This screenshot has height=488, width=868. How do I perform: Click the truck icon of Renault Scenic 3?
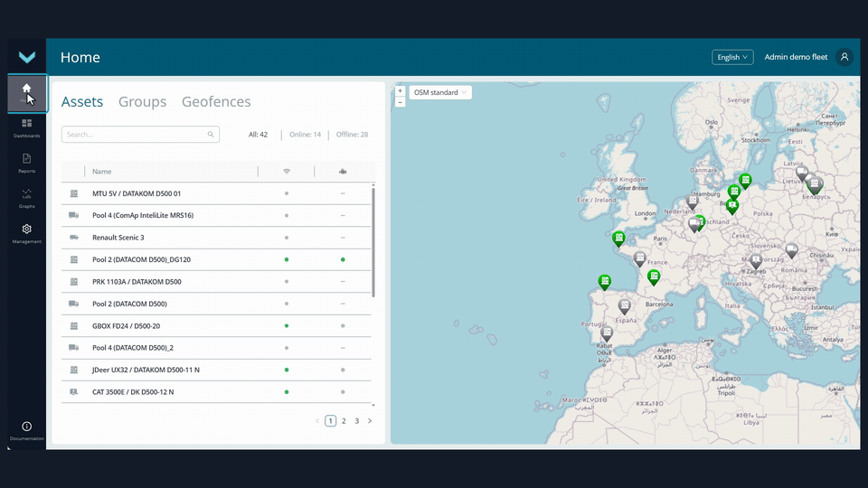73,238
